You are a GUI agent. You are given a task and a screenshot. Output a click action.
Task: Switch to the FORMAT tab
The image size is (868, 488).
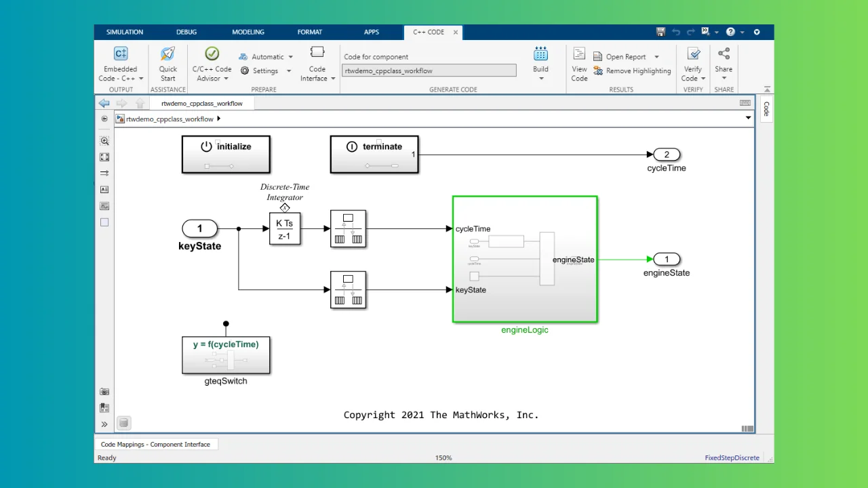[x=310, y=32]
